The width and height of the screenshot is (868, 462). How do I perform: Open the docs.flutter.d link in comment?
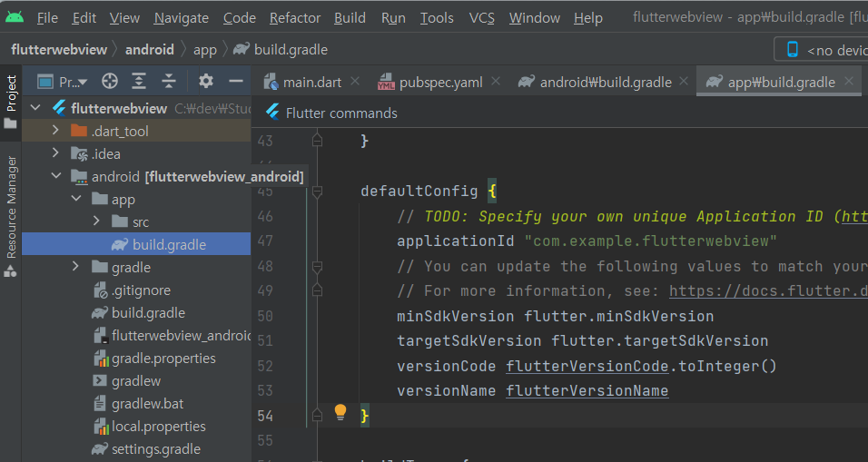[768, 291]
